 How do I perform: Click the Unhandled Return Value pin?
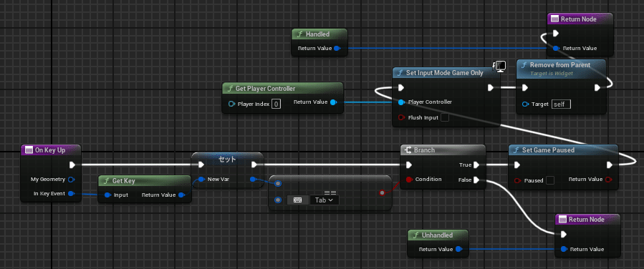458,249
